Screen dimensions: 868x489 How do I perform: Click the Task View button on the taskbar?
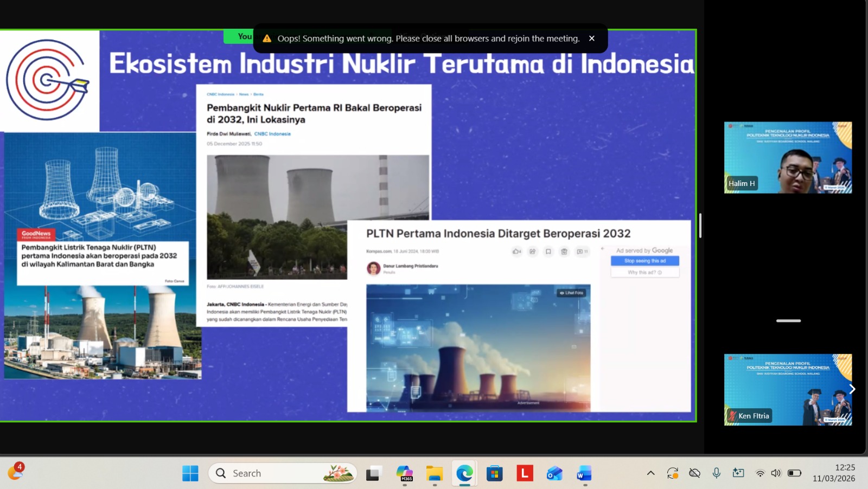click(373, 473)
